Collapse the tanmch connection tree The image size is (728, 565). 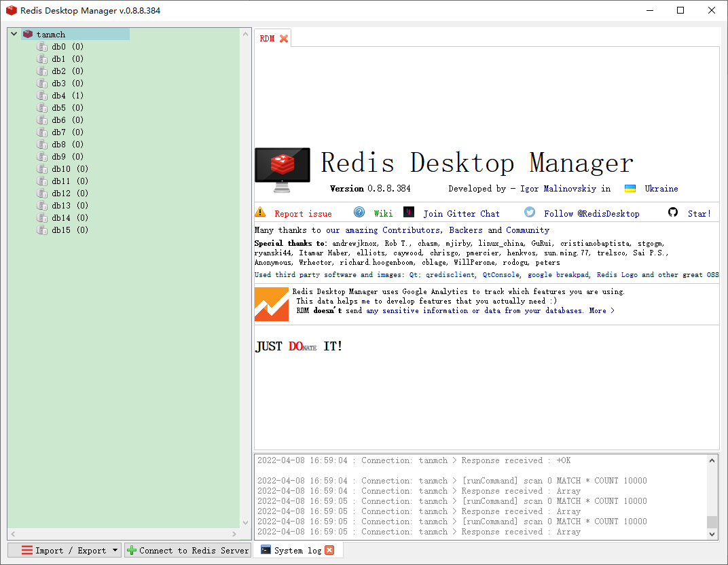click(13, 33)
